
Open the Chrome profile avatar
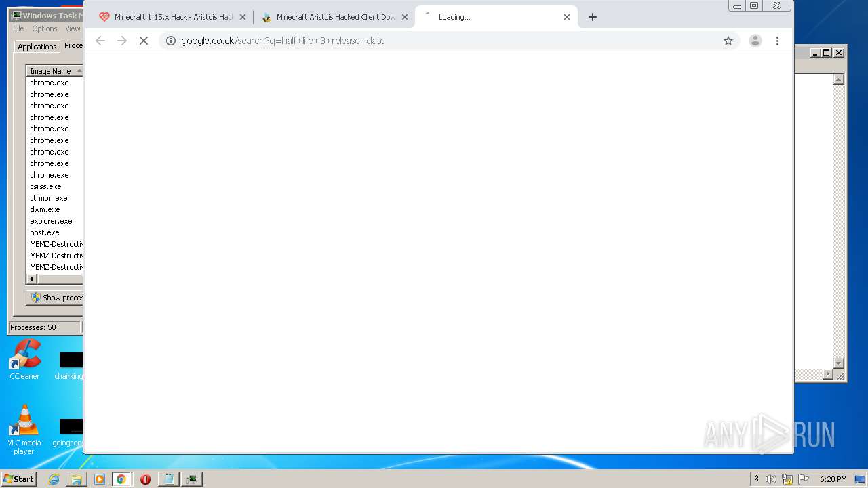[755, 41]
